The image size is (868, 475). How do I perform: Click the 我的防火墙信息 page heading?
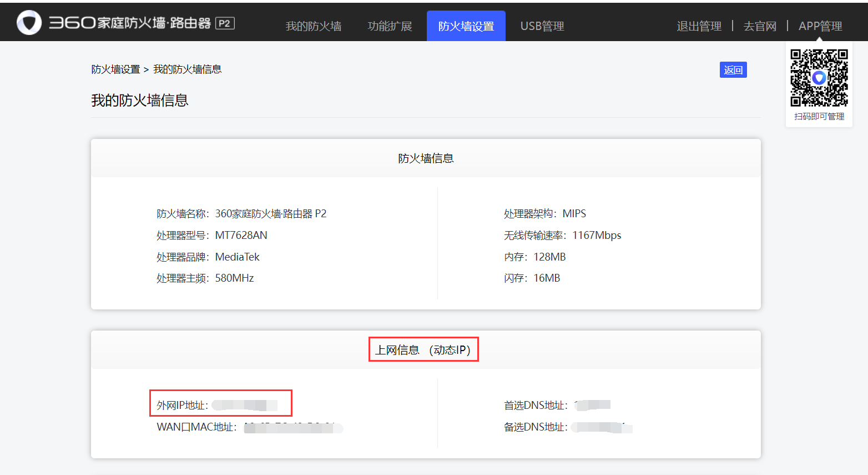click(140, 101)
